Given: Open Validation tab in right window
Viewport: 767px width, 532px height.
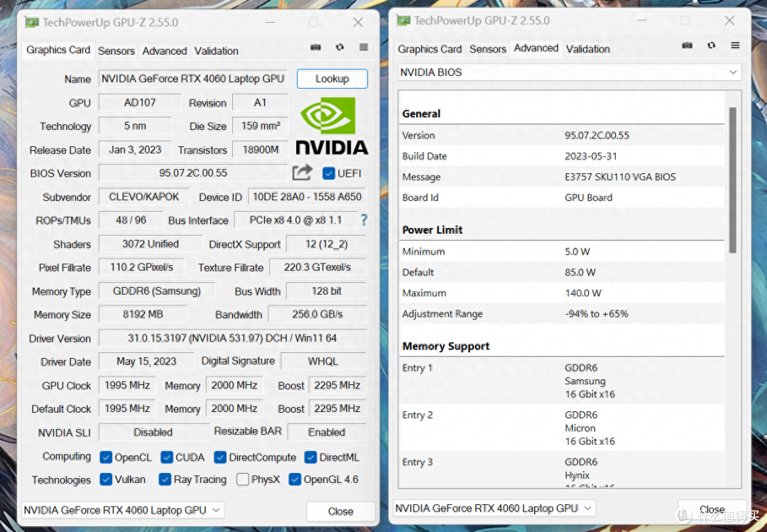Looking at the screenshot, I should coord(588,49).
